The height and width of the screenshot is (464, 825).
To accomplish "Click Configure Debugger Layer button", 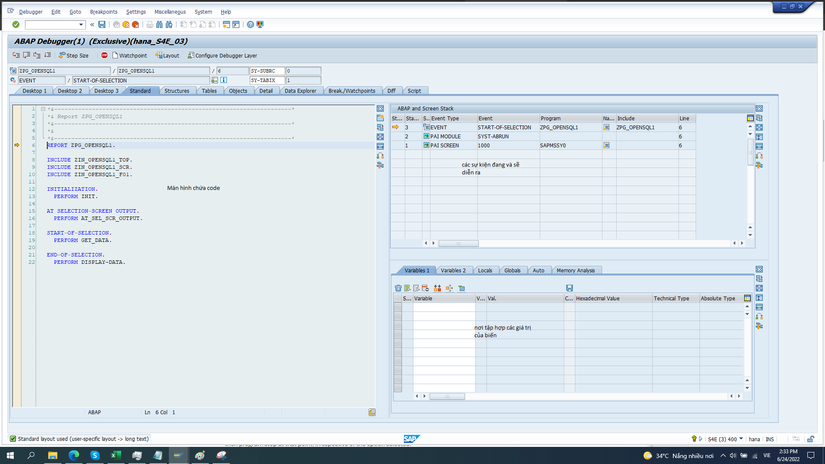I will (x=222, y=56).
